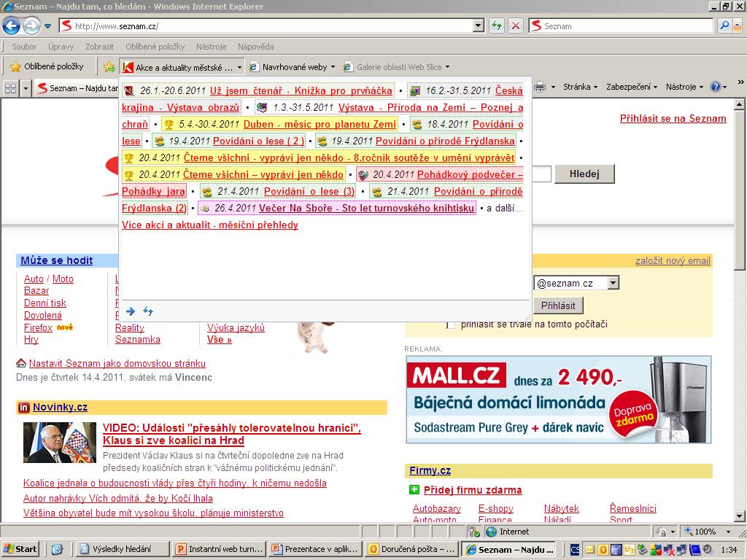Open Více akcí a aktualit - měsíční přehledy link
The height and width of the screenshot is (560, 747).
(210, 225)
